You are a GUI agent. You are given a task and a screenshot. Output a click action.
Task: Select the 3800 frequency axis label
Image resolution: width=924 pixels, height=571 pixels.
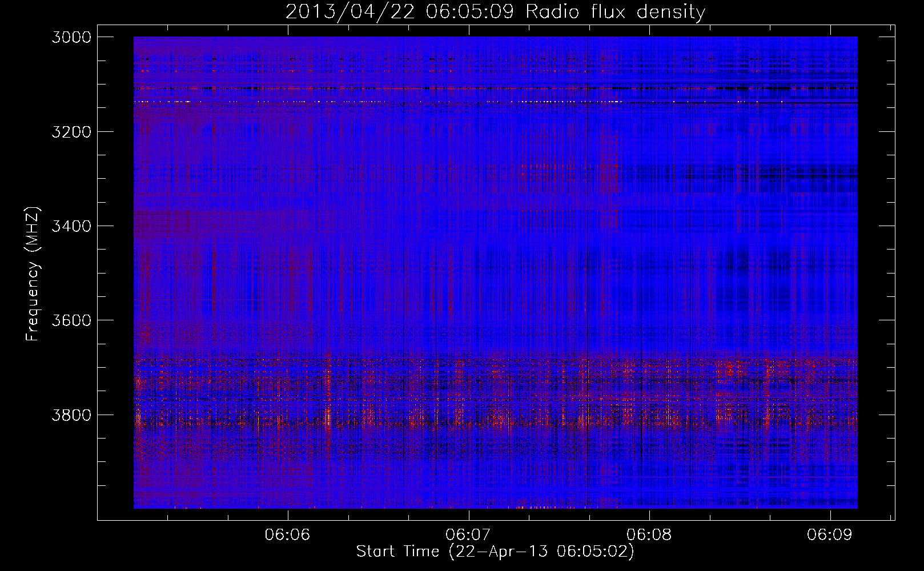pos(71,415)
